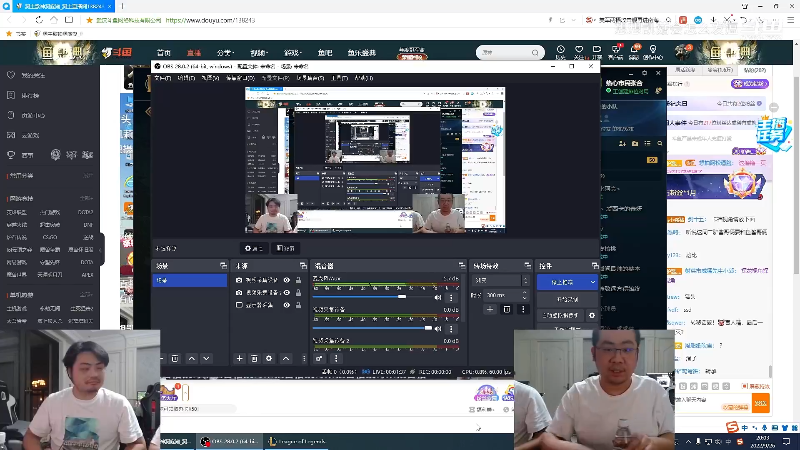This screenshot has width=800, height=450.
Task: Select the highlighted scene in Scenes list
Action: pos(190,281)
